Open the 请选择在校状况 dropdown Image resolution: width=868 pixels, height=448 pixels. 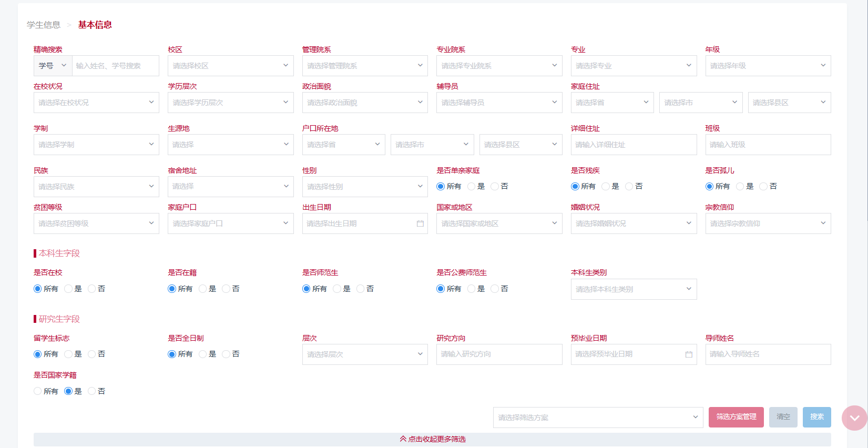click(x=96, y=103)
